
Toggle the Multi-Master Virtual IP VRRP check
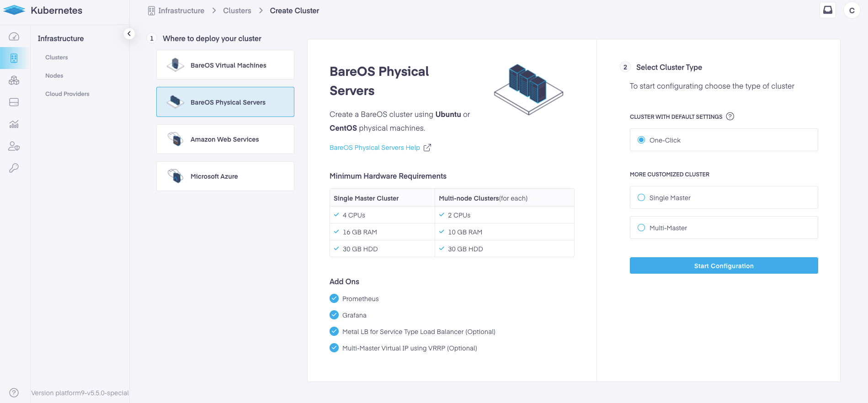[x=334, y=348]
